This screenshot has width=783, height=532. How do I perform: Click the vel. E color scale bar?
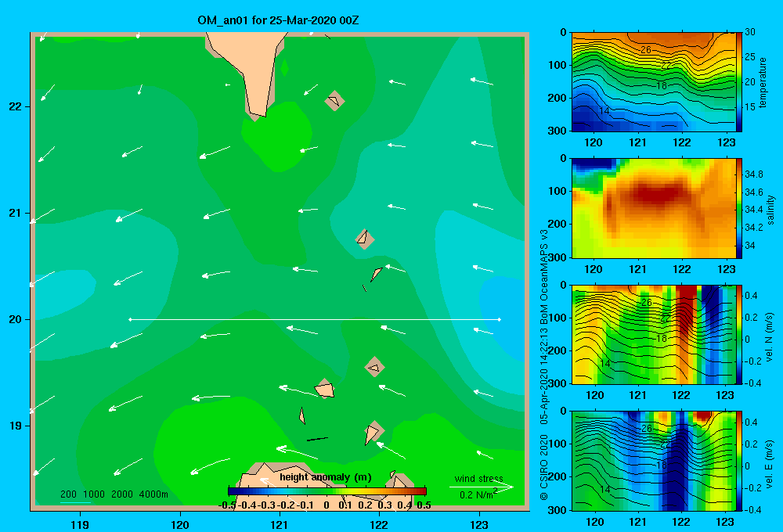coord(739,461)
